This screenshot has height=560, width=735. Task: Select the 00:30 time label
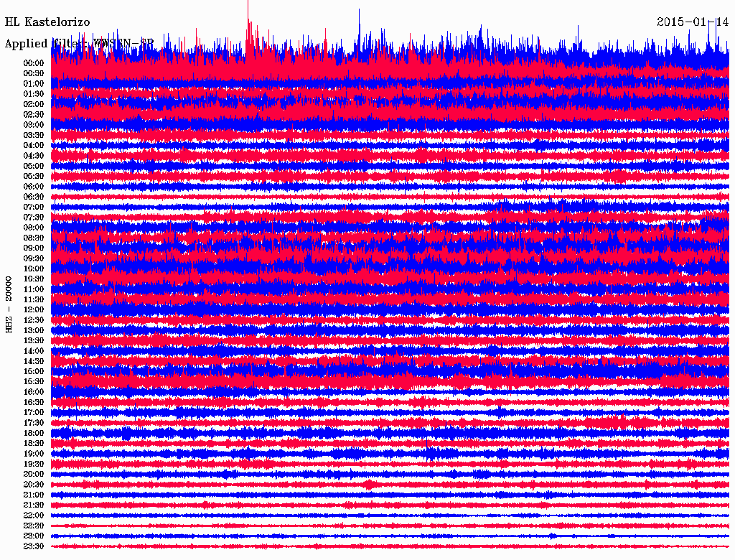click(x=34, y=74)
